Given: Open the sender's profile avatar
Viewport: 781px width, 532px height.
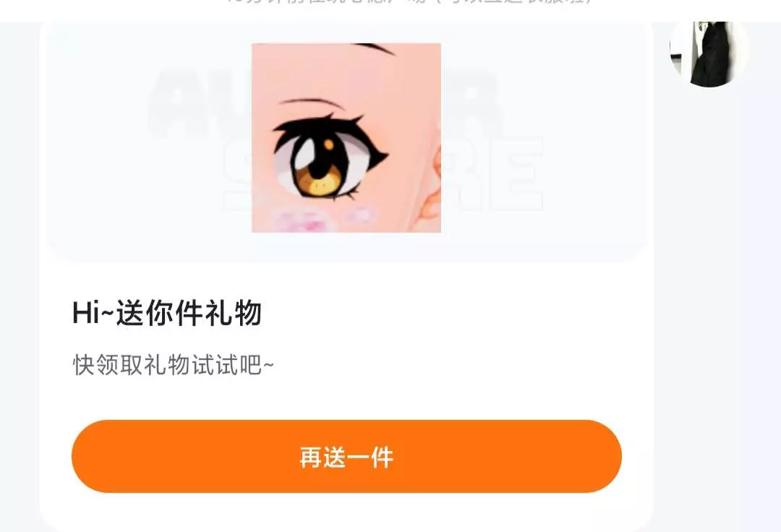Looking at the screenshot, I should coord(708,52).
